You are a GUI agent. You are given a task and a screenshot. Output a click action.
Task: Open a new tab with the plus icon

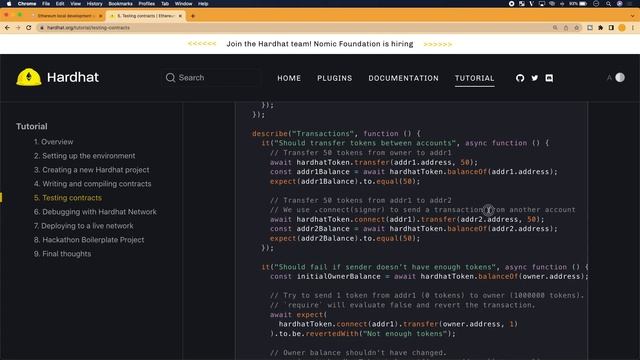tap(193, 16)
